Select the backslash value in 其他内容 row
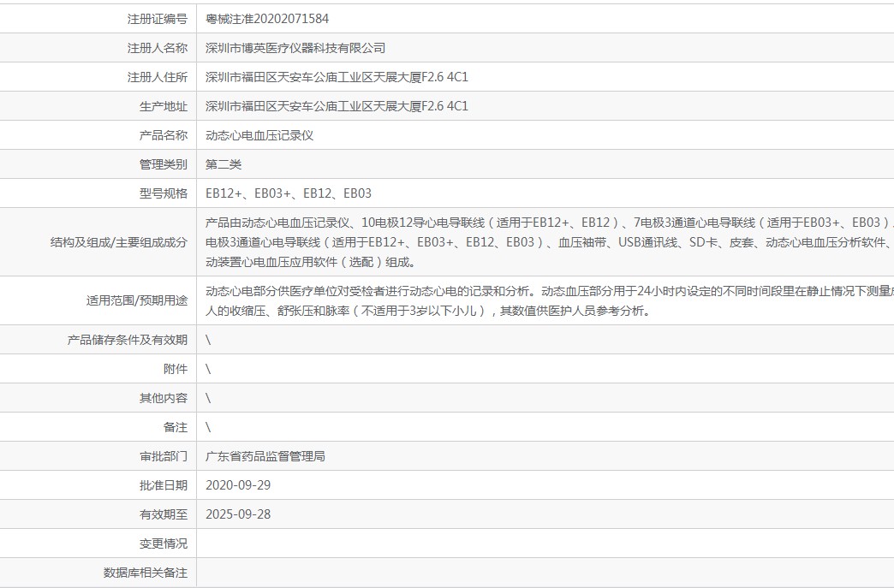 [208, 398]
